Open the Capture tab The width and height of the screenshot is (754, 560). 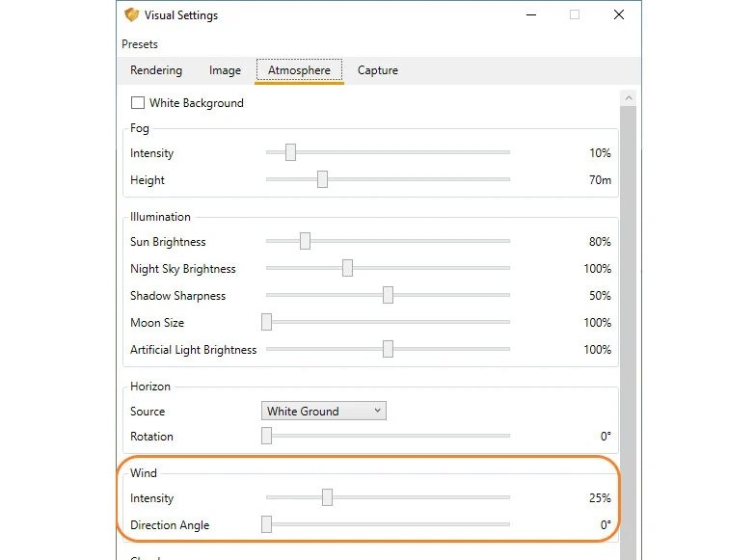[x=377, y=70]
